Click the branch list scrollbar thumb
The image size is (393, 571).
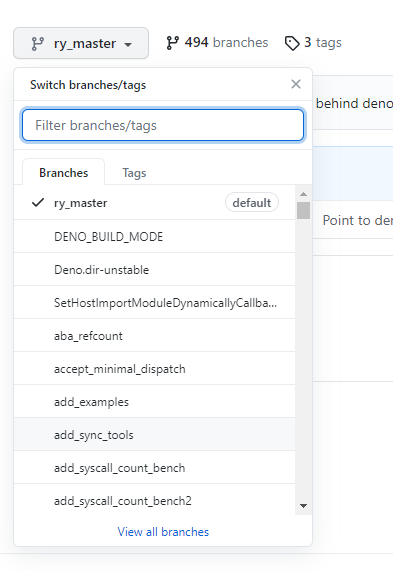coord(303,210)
